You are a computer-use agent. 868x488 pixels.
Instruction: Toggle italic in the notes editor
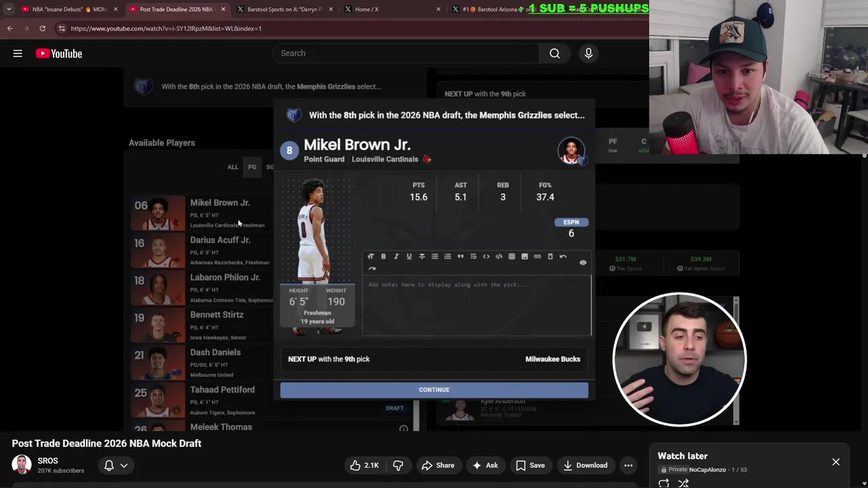tap(396, 257)
